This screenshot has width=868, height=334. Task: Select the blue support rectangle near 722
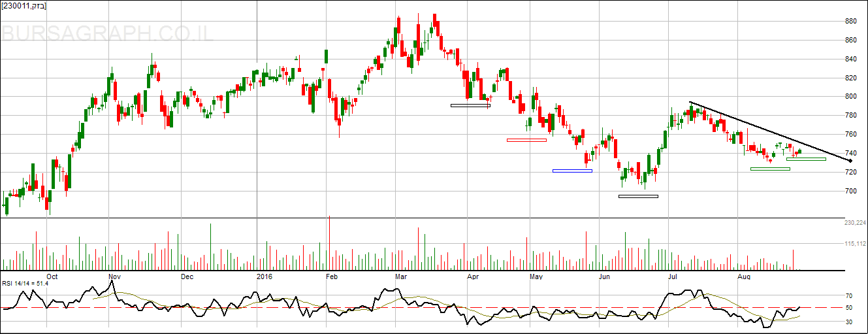pos(572,171)
